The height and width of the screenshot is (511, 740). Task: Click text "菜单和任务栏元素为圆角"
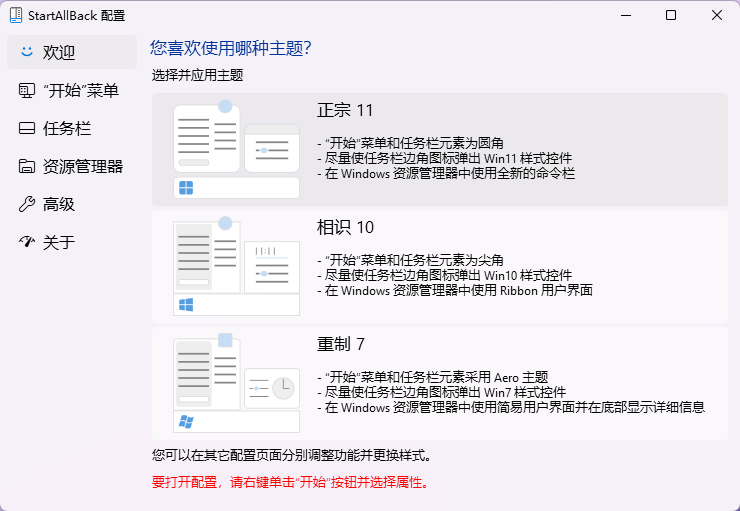pos(410,143)
